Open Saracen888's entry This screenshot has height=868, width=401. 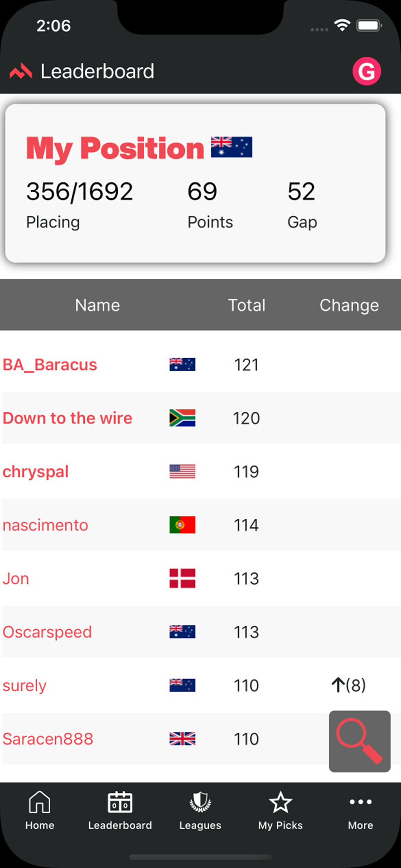click(x=48, y=739)
